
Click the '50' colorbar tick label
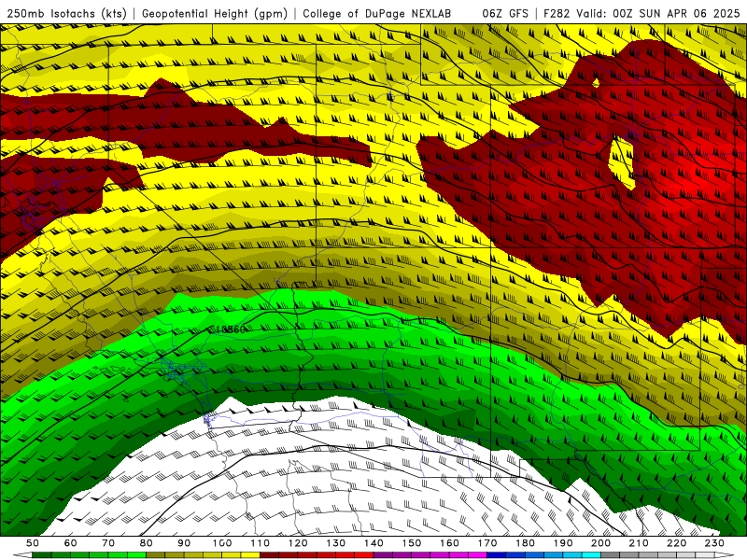33,543
